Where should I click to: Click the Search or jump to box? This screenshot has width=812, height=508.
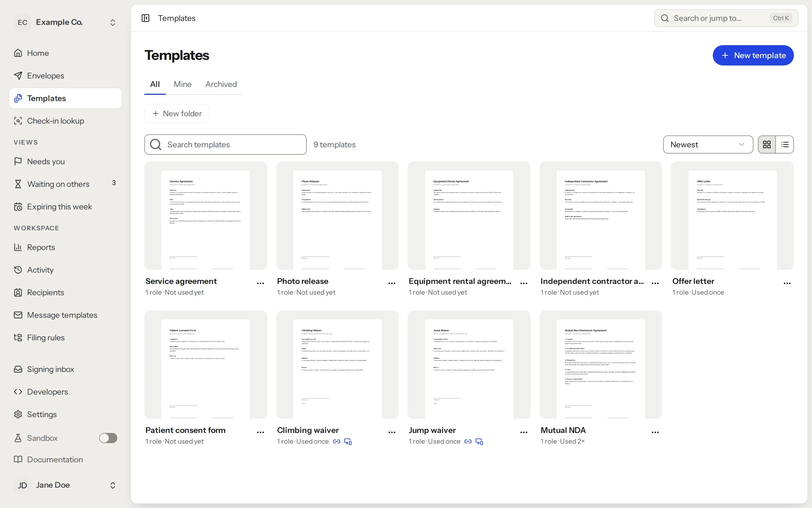tap(726, 18)
